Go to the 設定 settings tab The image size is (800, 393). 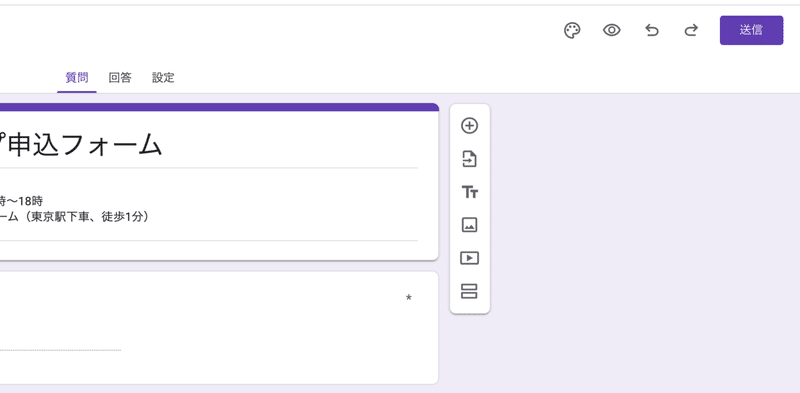(163, 78)
